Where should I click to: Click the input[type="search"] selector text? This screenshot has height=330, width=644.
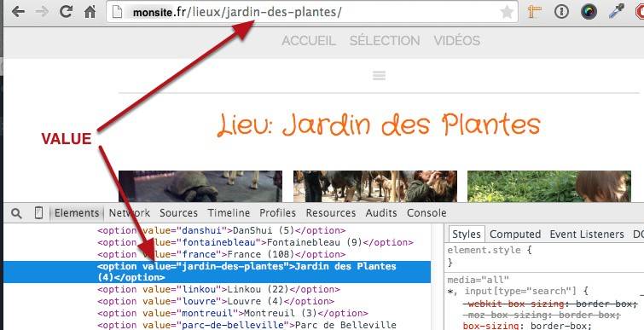522,292
